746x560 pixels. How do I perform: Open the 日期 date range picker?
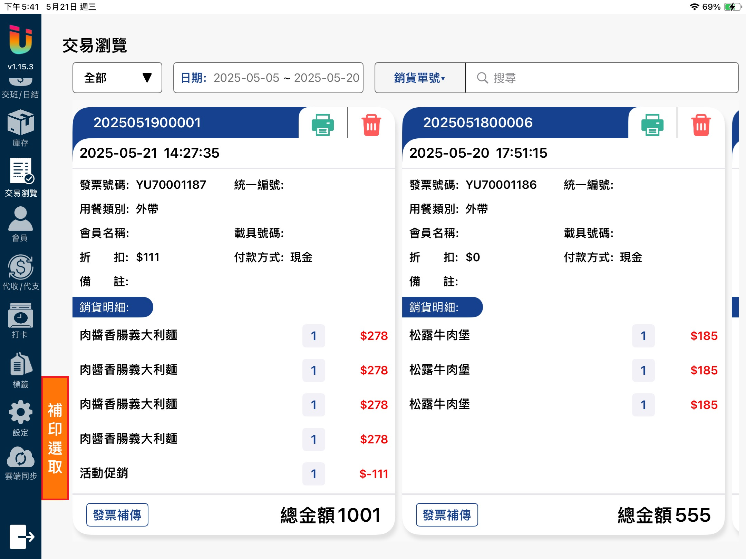point(268,78)
